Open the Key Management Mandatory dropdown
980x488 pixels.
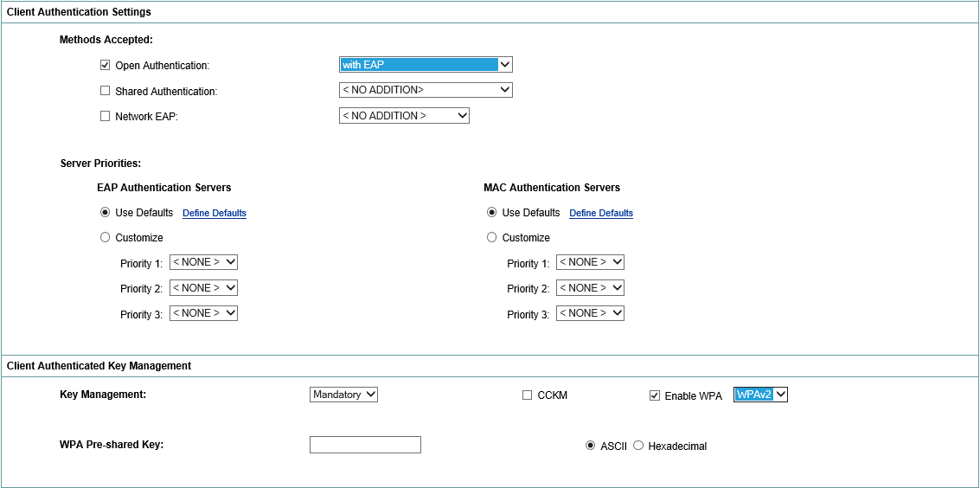click(344, 395)
